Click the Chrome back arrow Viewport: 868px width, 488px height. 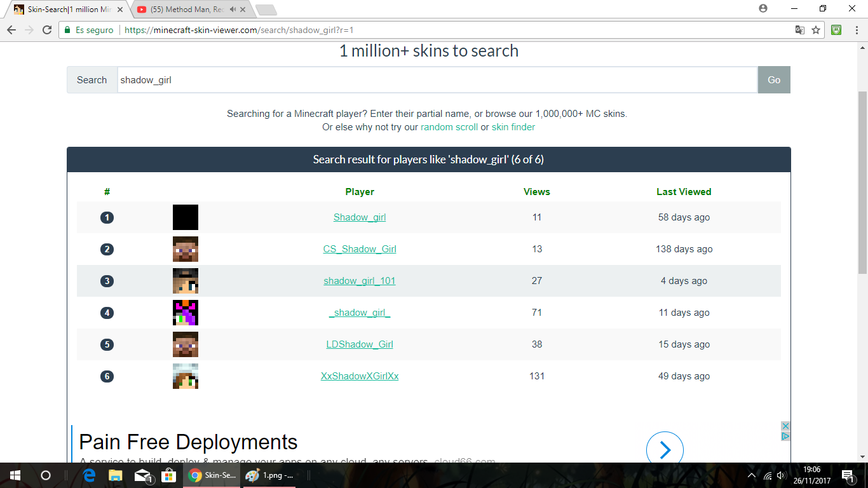(x=11, y=30)
